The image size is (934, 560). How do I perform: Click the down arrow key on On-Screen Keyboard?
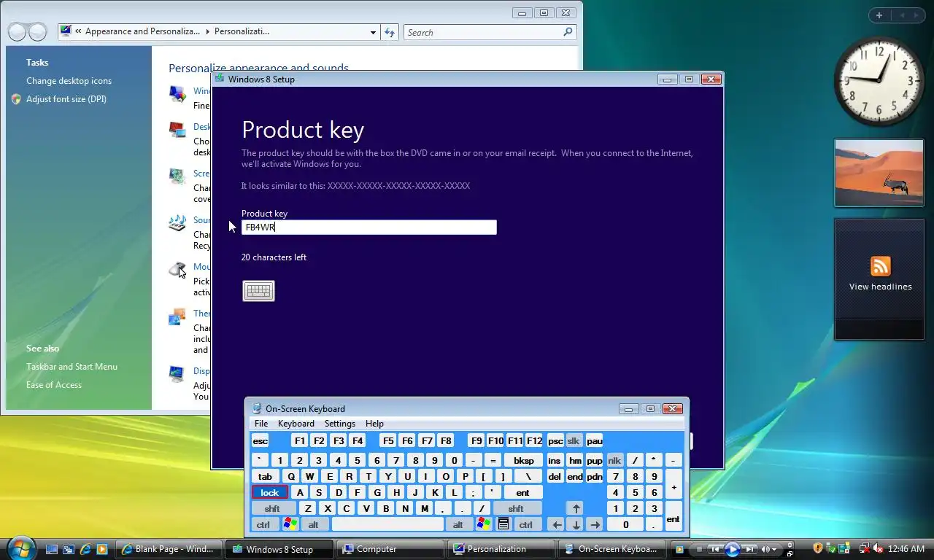pos(576,524)
